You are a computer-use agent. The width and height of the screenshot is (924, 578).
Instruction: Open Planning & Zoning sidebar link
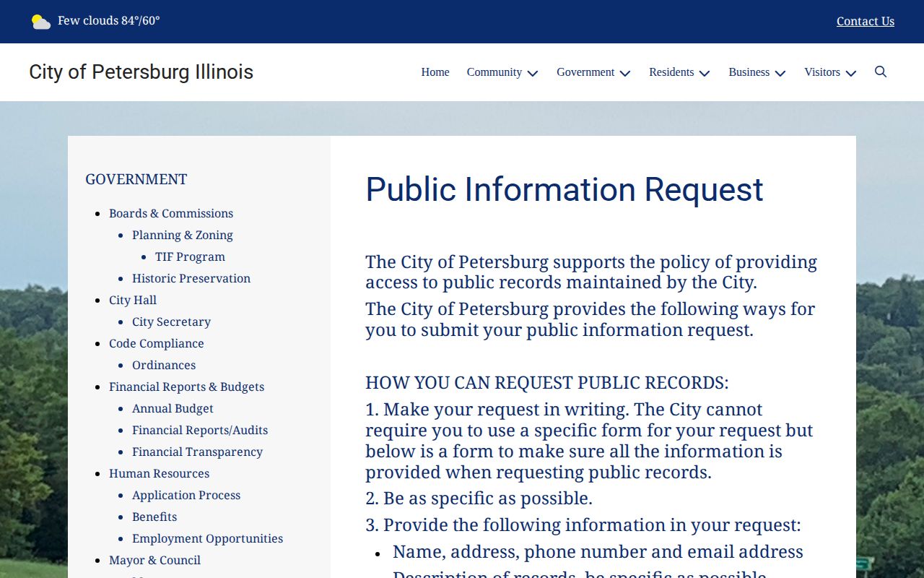point(183,236)
